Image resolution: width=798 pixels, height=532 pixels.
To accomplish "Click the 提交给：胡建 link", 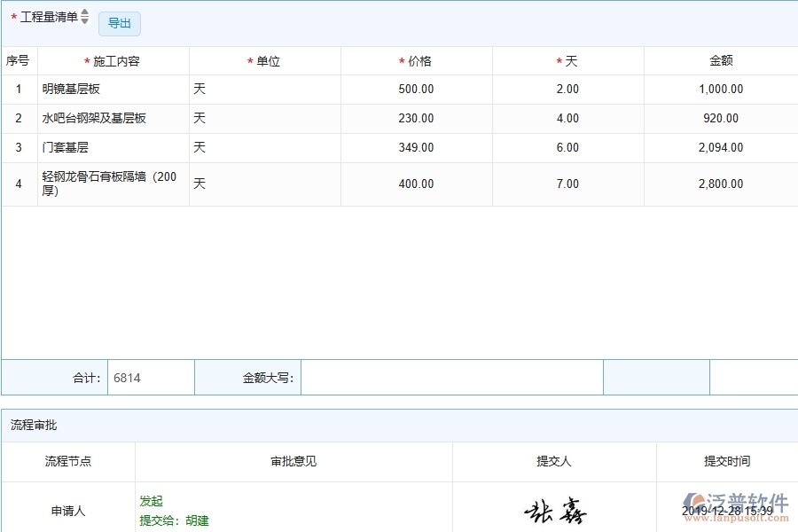I will pos(176,521).
